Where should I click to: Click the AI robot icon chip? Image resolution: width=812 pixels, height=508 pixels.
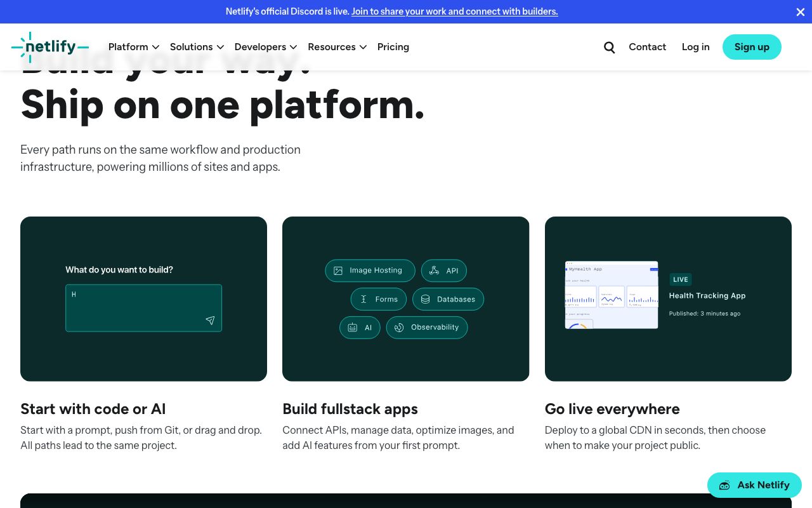(360, 328)
